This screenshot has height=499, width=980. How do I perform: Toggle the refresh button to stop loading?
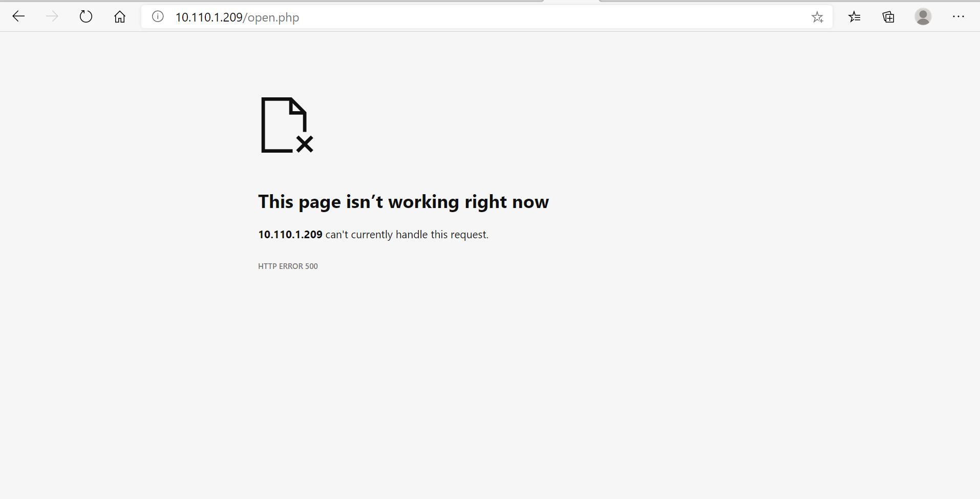pyautogui.click(x=86, y=16)
